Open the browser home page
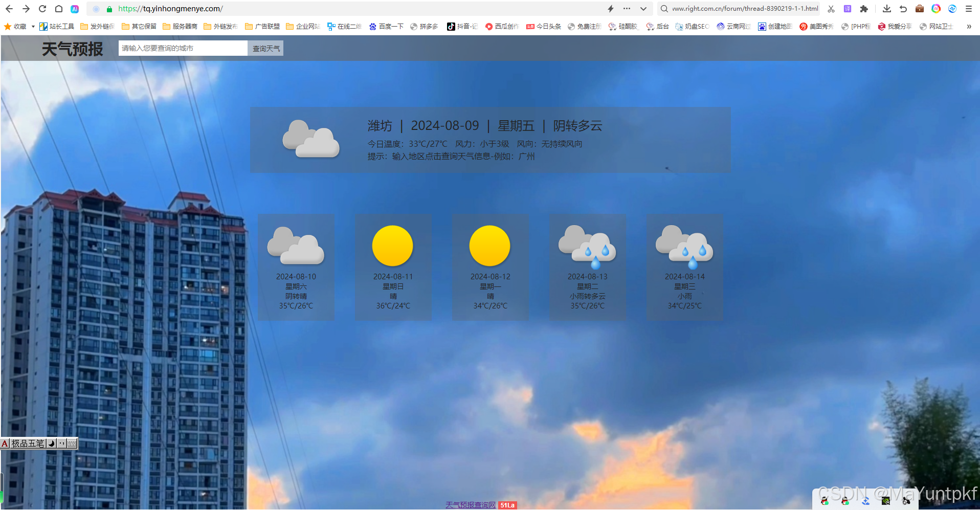This screenshot has width=980, height=510. click(59, 9)
